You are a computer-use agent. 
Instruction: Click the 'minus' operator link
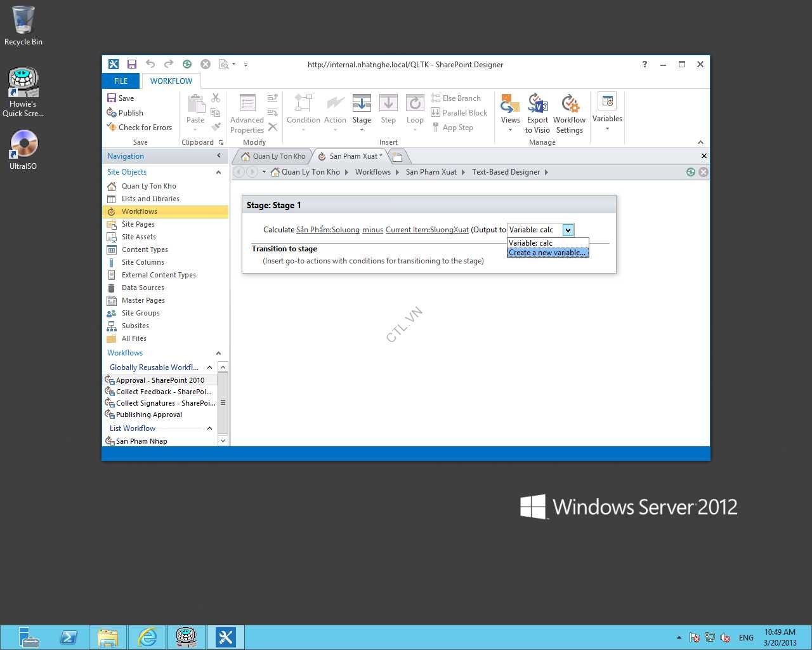tap(372, 230)
